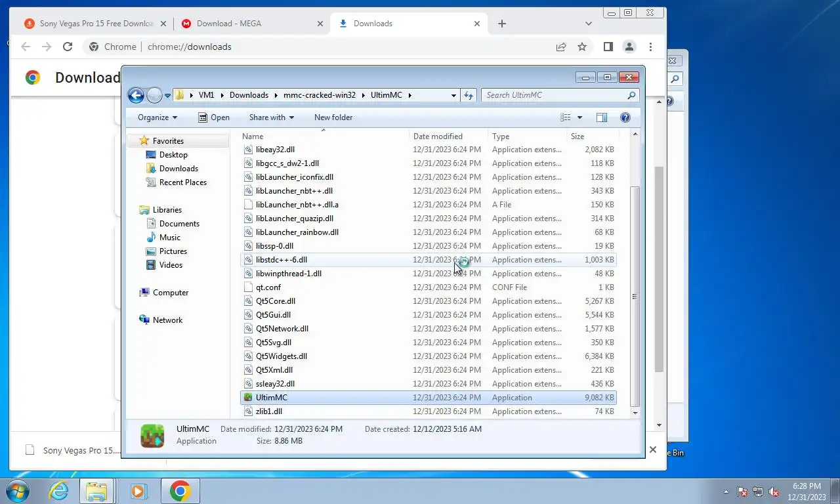
Task: Click scroll down arrow of file list
Action: 635,413
